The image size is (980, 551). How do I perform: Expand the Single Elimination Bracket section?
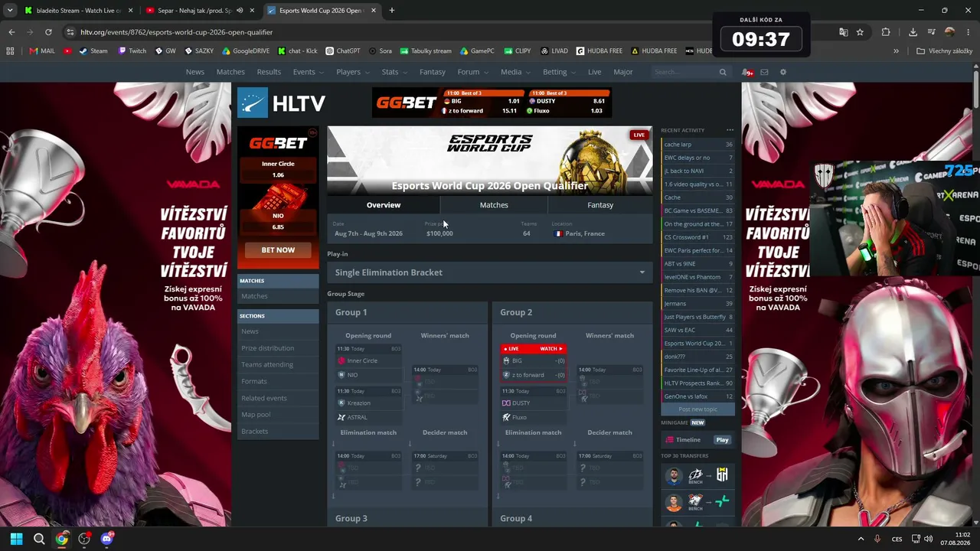click(490, 272)
